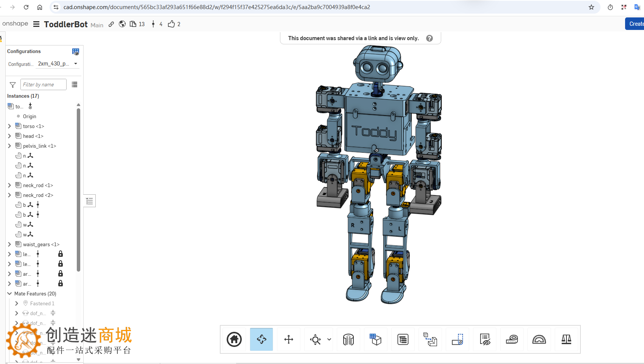
Task: Collapse the Mate Features (20) section
Action: pos(9,294)
